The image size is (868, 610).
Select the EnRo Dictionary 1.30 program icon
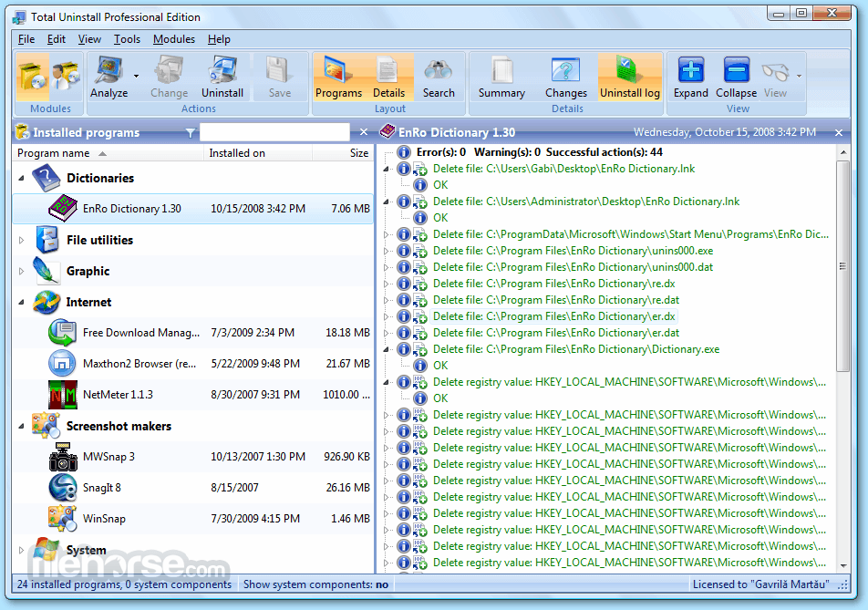click(x=63, y=209)
